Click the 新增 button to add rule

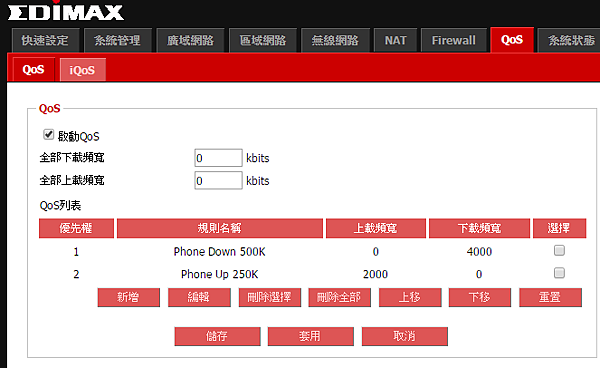pos(129,298)
